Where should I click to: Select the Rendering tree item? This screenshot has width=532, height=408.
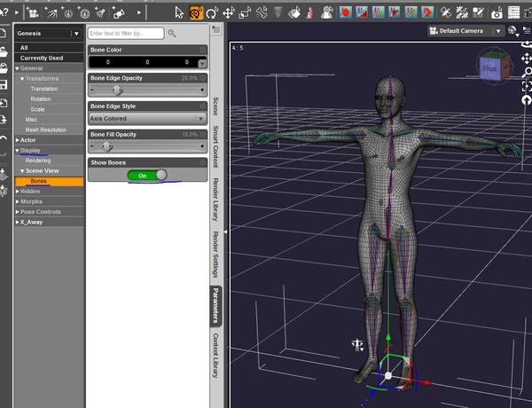click(37, 161)
